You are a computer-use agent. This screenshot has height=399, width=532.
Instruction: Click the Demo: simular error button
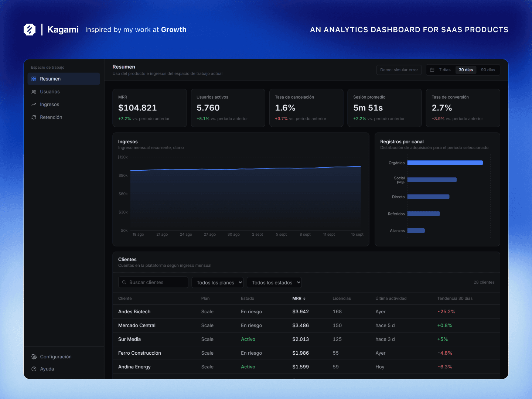pos(399,70)
